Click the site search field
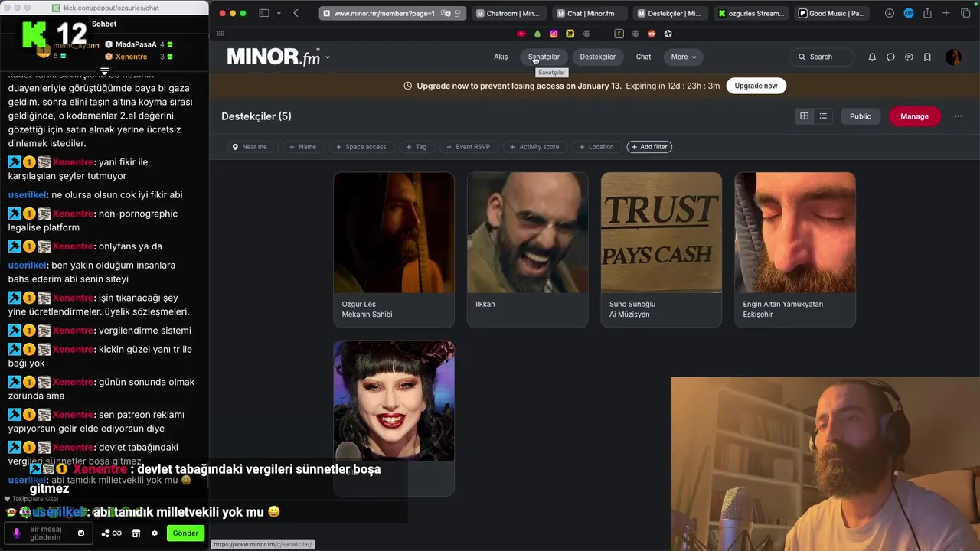980x551 pixels. (821, 57)
